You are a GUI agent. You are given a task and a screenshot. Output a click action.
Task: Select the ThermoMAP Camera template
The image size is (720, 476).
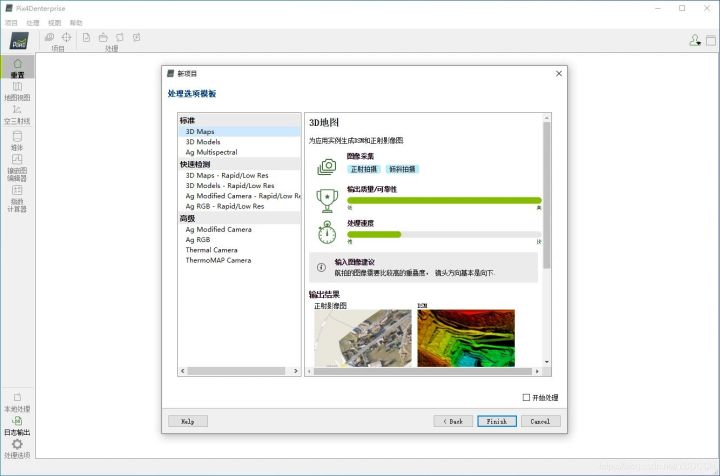coord(239,260)
